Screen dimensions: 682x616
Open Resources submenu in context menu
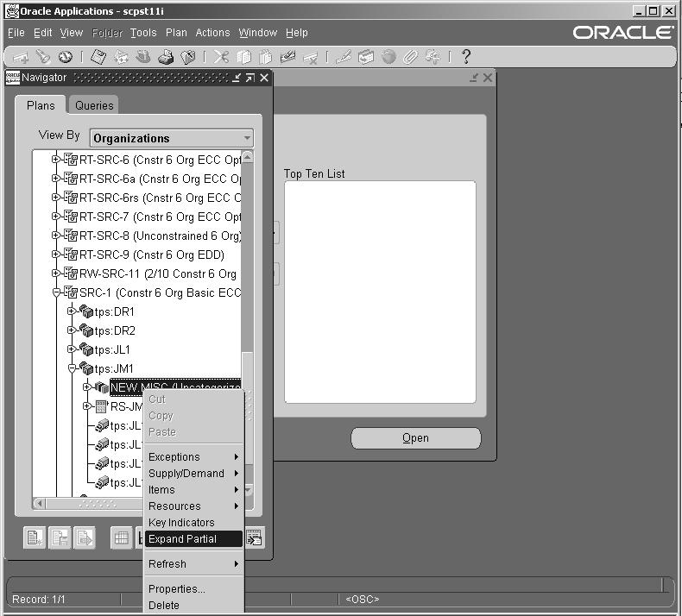(x=193, y=506)
